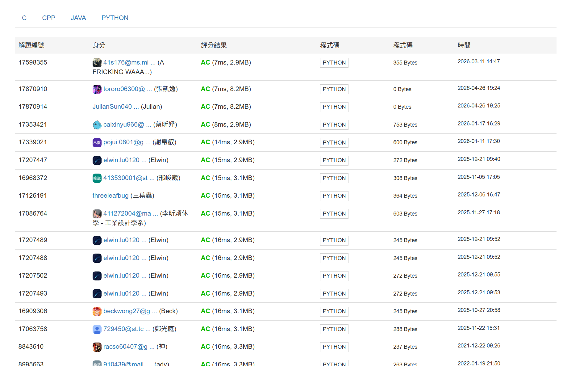Click 729450@st.tc default person avatar
The width and height of the screenshot is (588, 366).
[x=97, y=329]
